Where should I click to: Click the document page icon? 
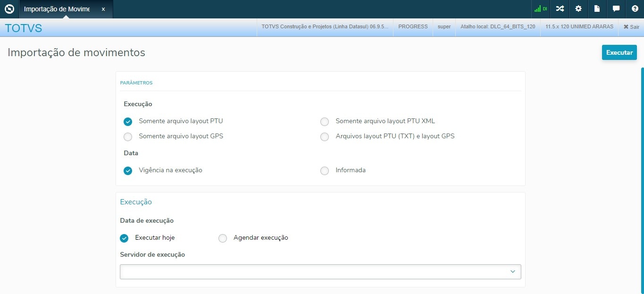597,9
